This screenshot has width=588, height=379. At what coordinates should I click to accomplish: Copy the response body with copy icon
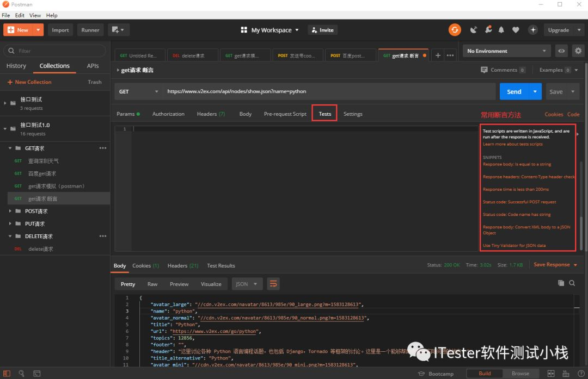(x=561, y=283)
